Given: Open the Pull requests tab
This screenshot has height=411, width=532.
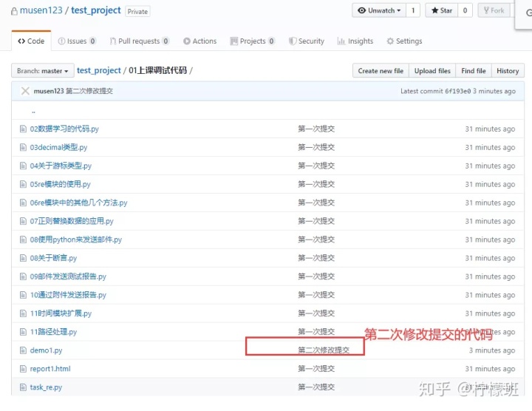Looking at the screenshot, I should [139, 41].
